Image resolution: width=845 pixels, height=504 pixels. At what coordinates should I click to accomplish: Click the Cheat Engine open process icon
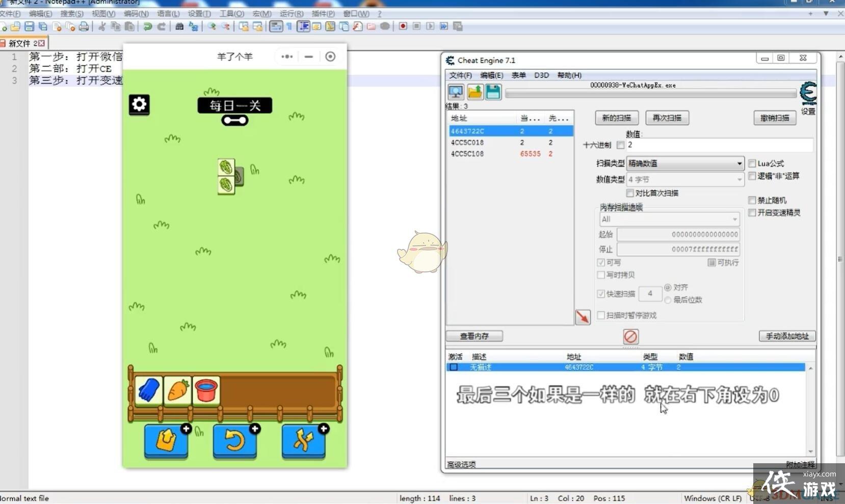[455, 92]
